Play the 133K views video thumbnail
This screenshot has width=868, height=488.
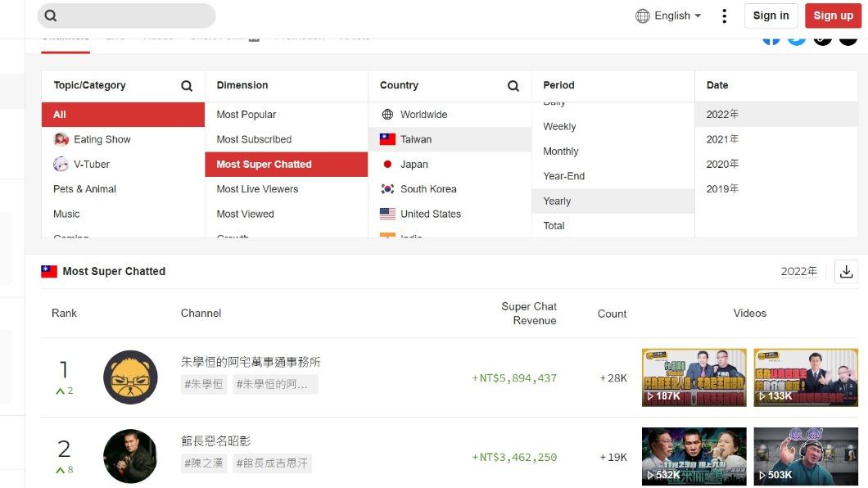click(x=806, y=377)
